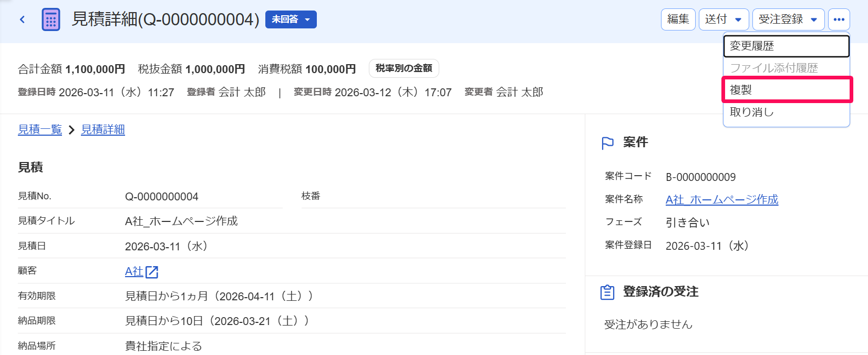Click the total amount 1,100,000円
This screenshot has width=868, height=355.
click(x=95, y=69)
